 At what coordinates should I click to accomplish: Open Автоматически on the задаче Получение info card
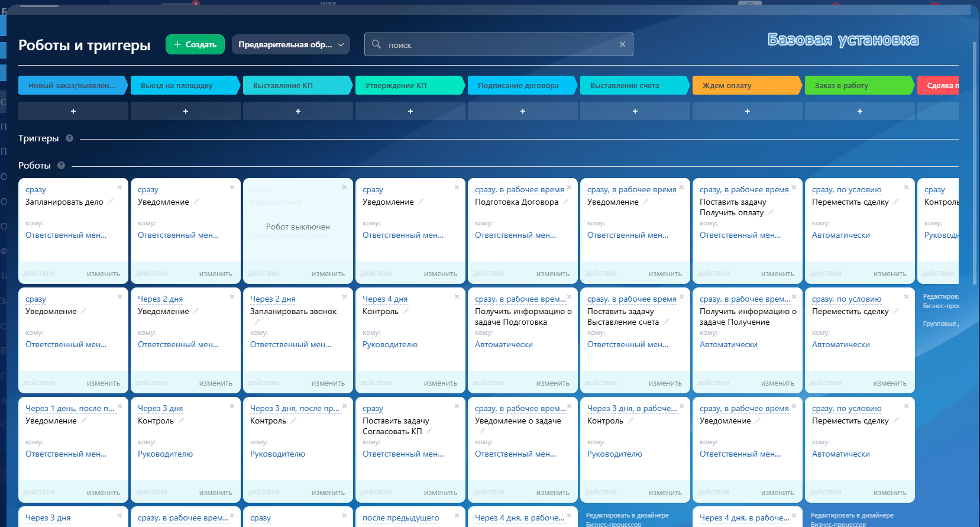tap(729, 345)
